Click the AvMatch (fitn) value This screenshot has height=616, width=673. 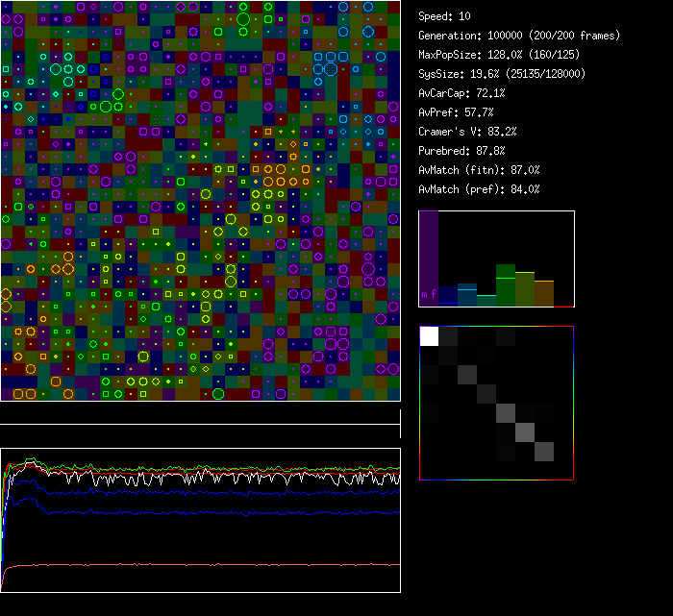tap(479, 170)
